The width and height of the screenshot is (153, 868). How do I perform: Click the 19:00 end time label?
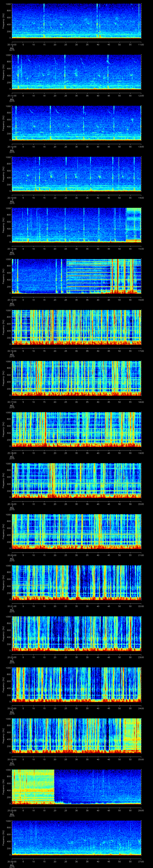click(x=141, y=453)
